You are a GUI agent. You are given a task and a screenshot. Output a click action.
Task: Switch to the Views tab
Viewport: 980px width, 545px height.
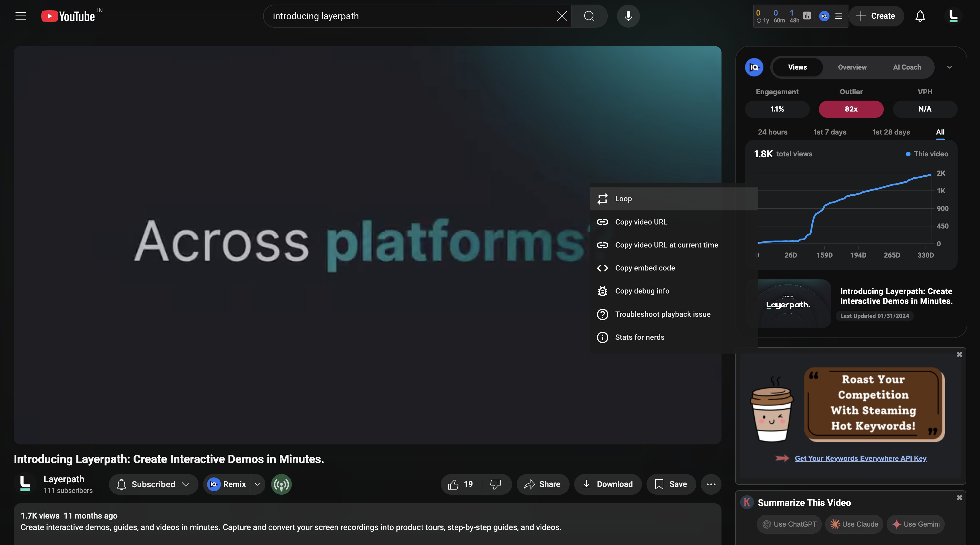(797, 67)
